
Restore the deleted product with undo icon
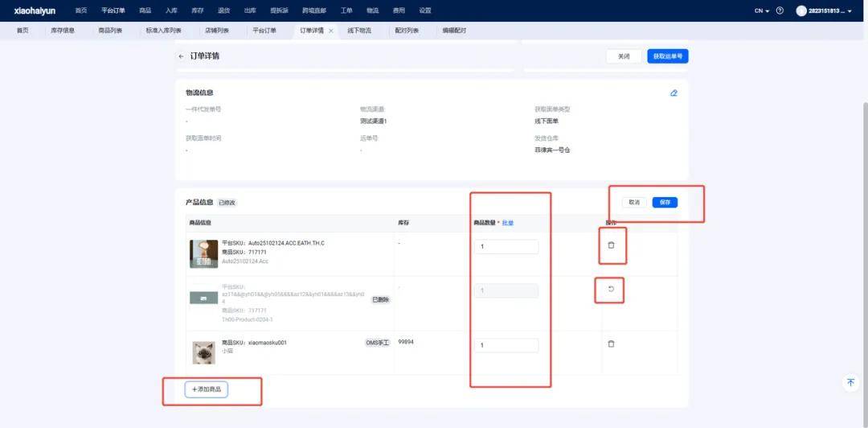[x=611, y=289]
